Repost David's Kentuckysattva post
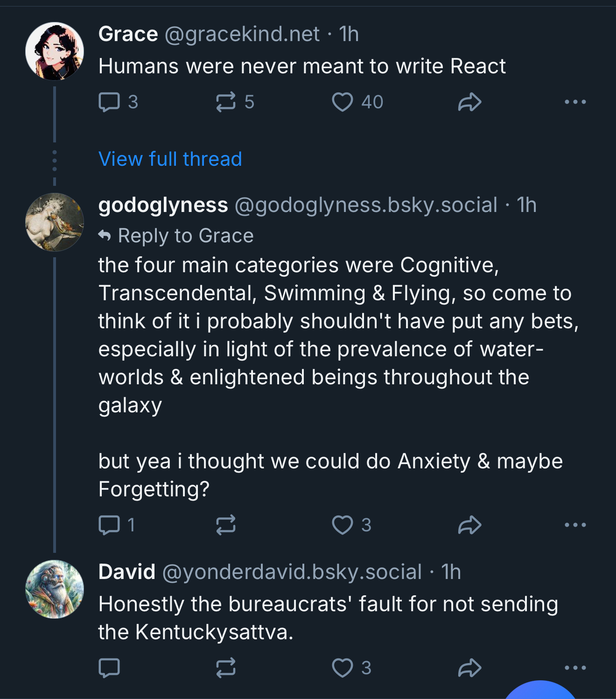616x699 pixels. coord(226,668)
